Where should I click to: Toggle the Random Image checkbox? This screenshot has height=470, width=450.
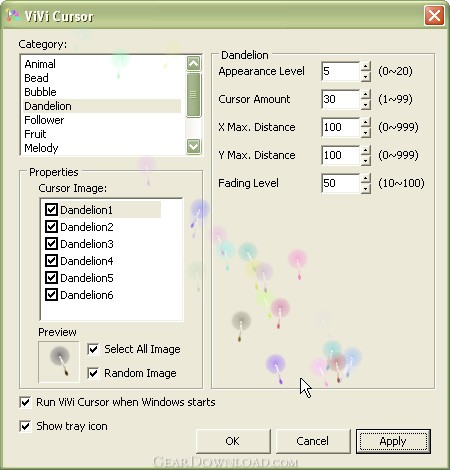[x=93, y=373]
